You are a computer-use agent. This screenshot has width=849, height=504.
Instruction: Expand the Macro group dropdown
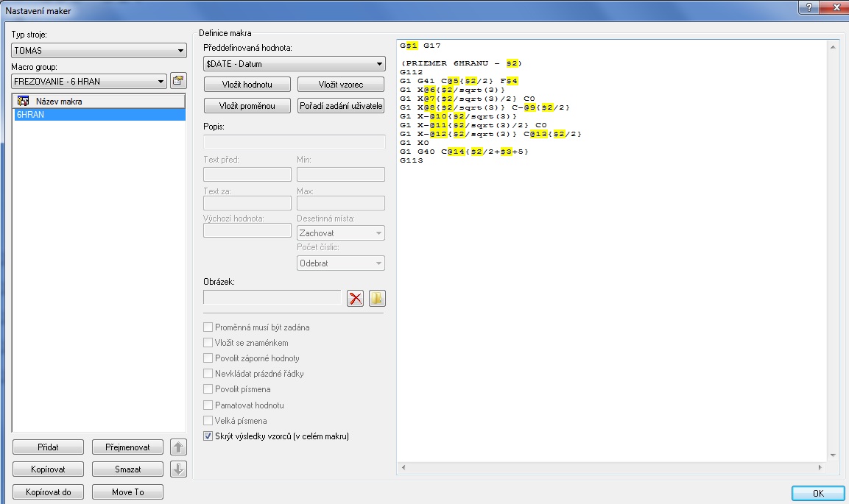coord(89,81)
